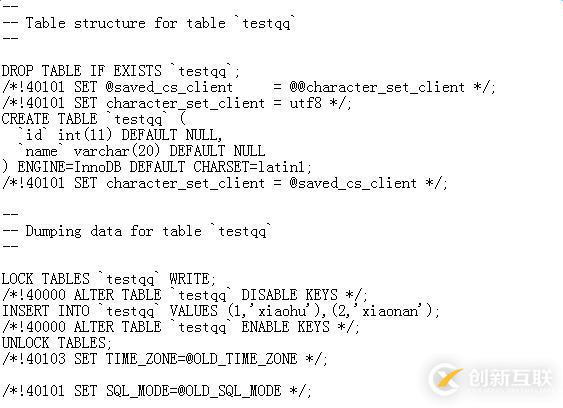Click the SET TIME_ZONE=@OLD_TIME_ZONE line
This screenshot has width=563, height=408.
tap(165, 359)
